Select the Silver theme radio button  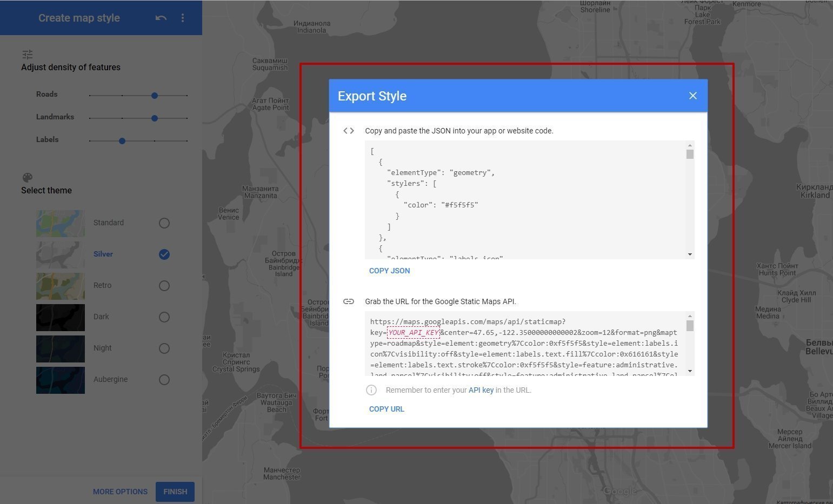(x=164, y=254)
